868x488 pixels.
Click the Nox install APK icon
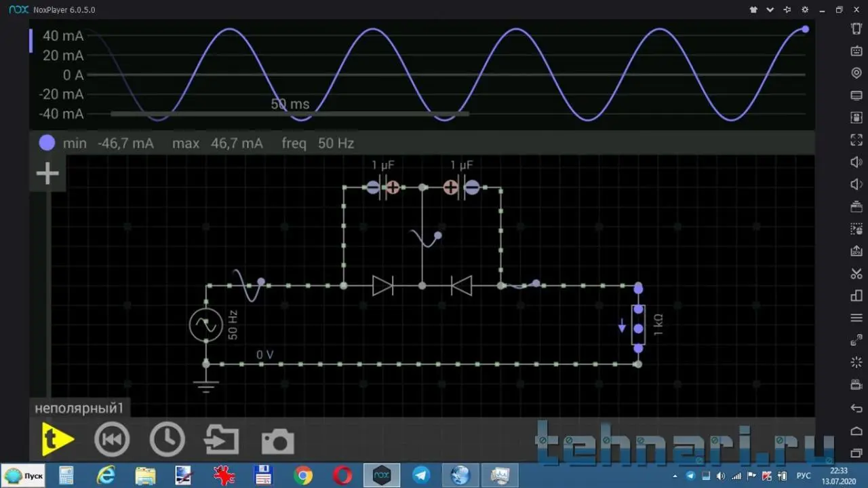[x=856, y=251]
